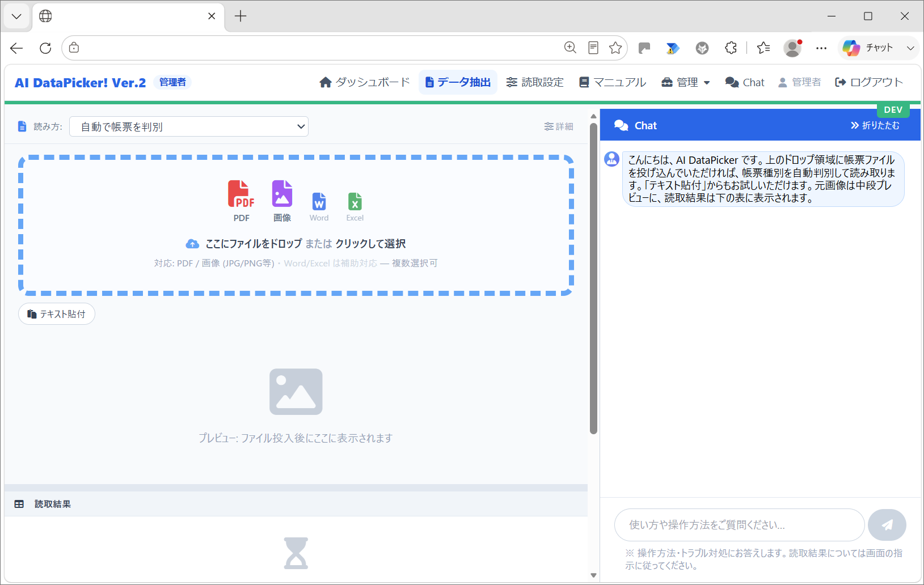The width and height of the screenshot is (924, 585).
Task: Focus the chat question input field
Action: (x=739, y=525)
